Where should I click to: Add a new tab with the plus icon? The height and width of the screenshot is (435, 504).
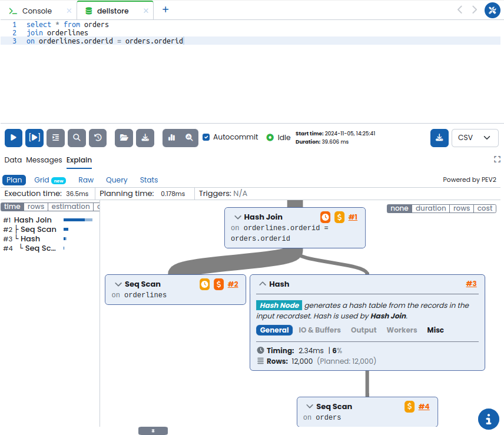[x=165, y=9]
